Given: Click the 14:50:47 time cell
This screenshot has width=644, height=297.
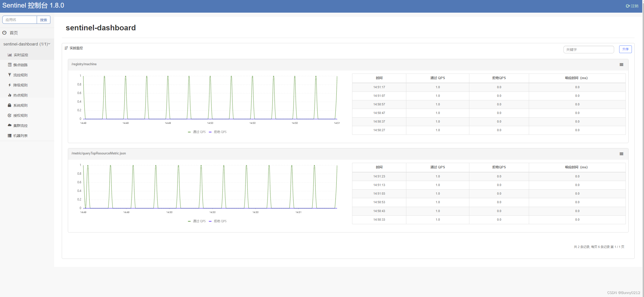Looking at the screenshot, I should tap(379, 113).
